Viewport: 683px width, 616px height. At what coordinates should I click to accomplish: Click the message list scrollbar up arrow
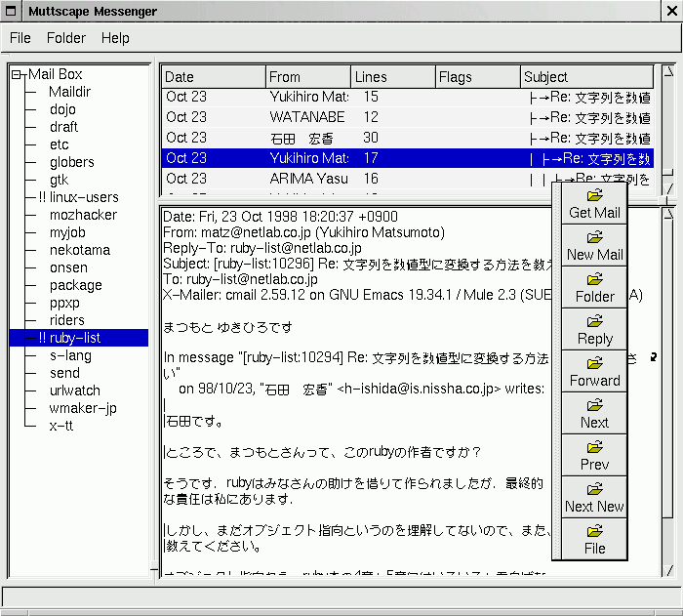point(668,71)
